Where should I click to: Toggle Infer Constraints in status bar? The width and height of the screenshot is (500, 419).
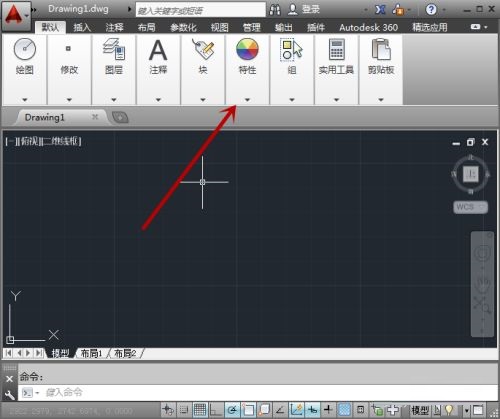(x=169, y=410)
